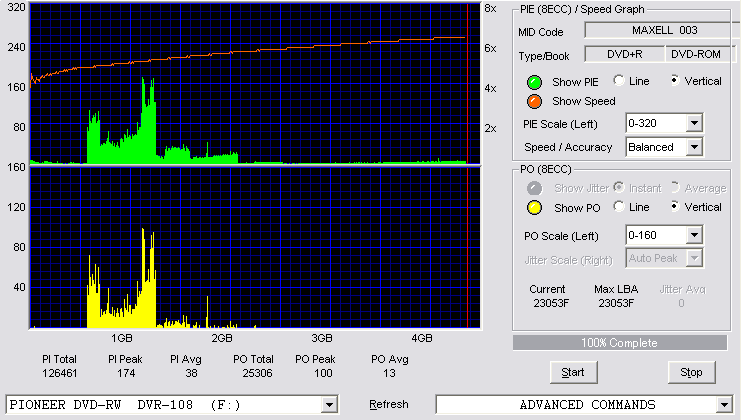This screenshot has width=742, height=420.
Task: Select Line mode for PIE graph
Action: point(619,81)
